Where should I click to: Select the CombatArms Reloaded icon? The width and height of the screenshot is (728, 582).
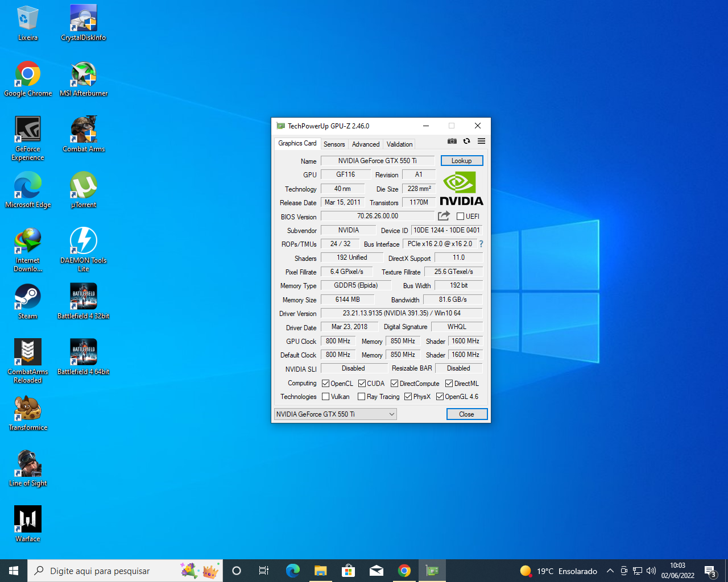[28, 361]
